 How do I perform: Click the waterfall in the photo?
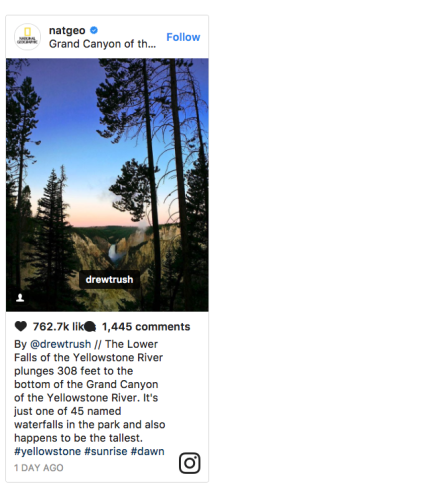[112, 253]
